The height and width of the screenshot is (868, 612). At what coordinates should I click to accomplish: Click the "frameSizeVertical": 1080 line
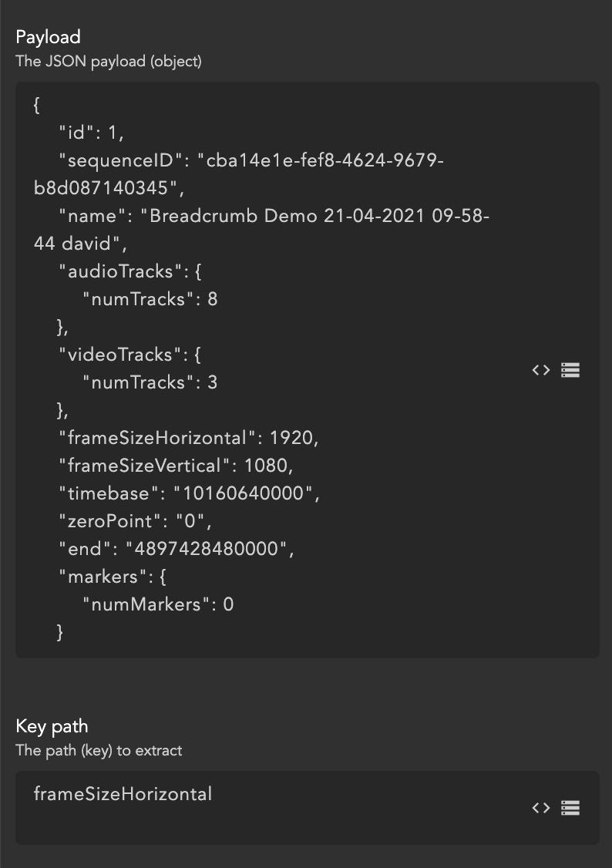coord(177,466)
